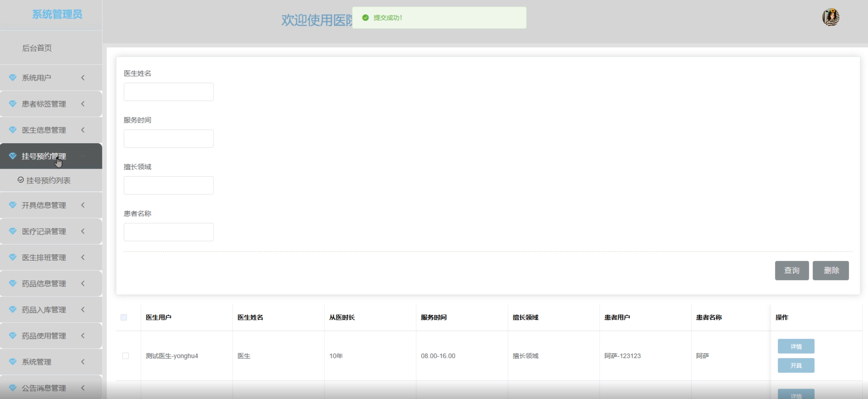Focus the 服务时间 input field
The height and width of the screenshot is (399, 868).
coord(169,138)
